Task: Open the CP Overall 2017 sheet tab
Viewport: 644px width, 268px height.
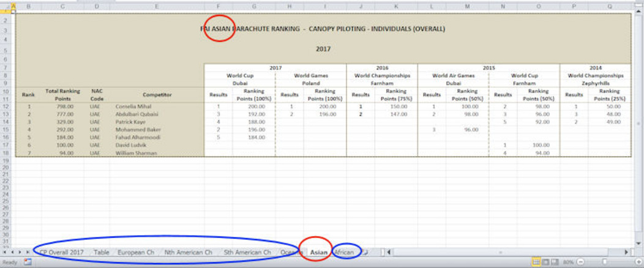Action: 61,251
